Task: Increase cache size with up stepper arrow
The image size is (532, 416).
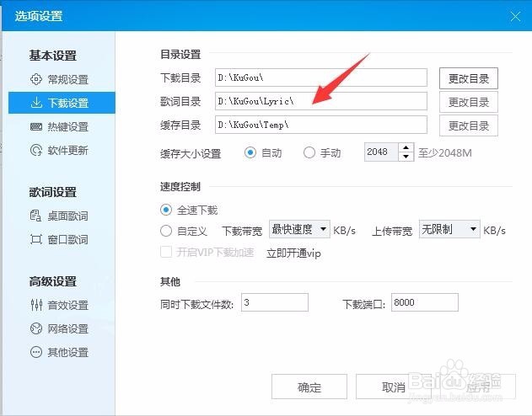Action: 406,147
